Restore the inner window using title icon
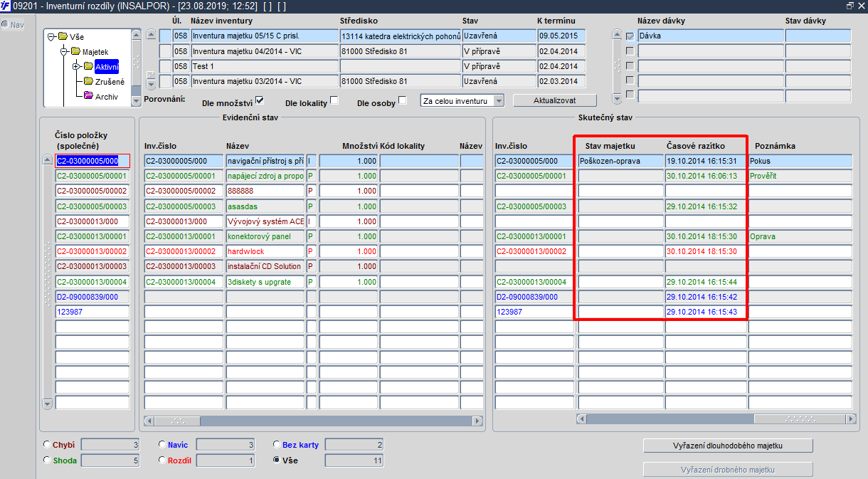Viewport: 868px width, 479px height. (850, 5)
